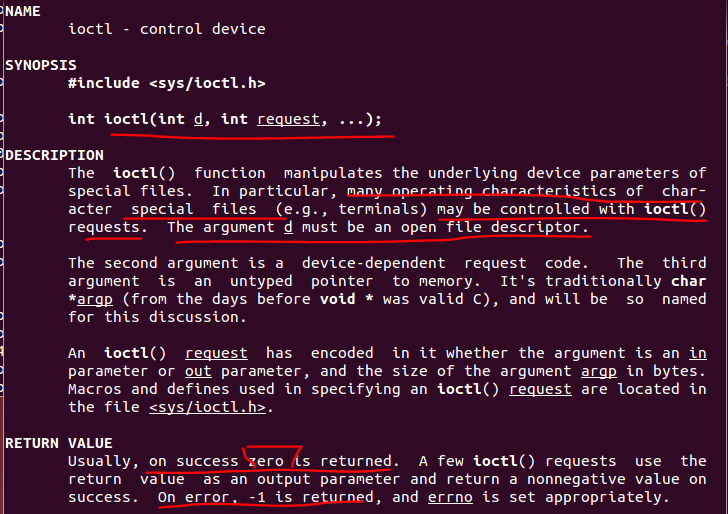
Task: Click the NAME section heading
Action: tap(23, 11)
